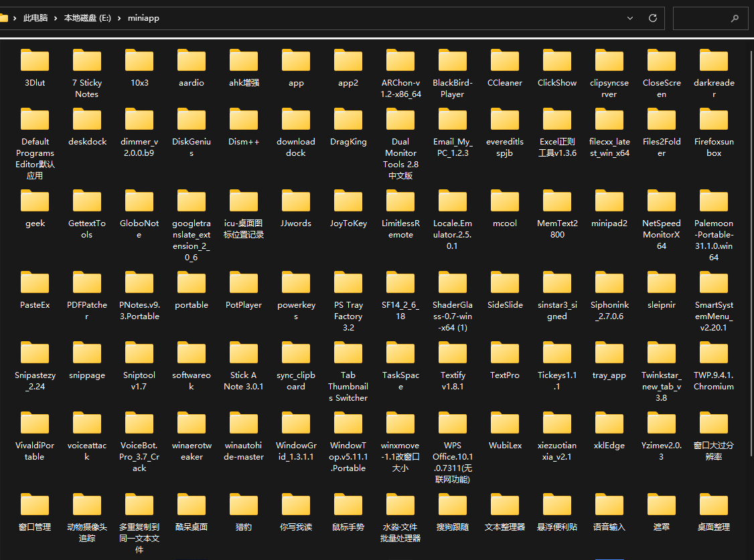The height and width of the screenshot is (560, 754).
Task: Go to 此电脑 in the breadcrumb path
Action: click(35, 18)
